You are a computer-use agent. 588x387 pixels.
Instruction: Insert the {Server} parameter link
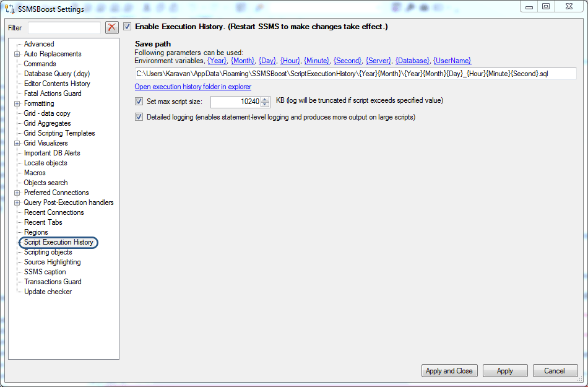(x=378, y=61)
